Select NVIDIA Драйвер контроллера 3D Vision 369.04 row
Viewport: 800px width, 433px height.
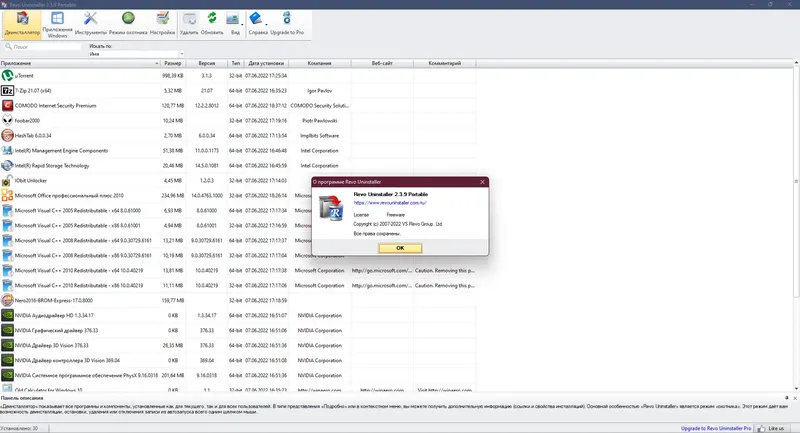click(238, 360)
